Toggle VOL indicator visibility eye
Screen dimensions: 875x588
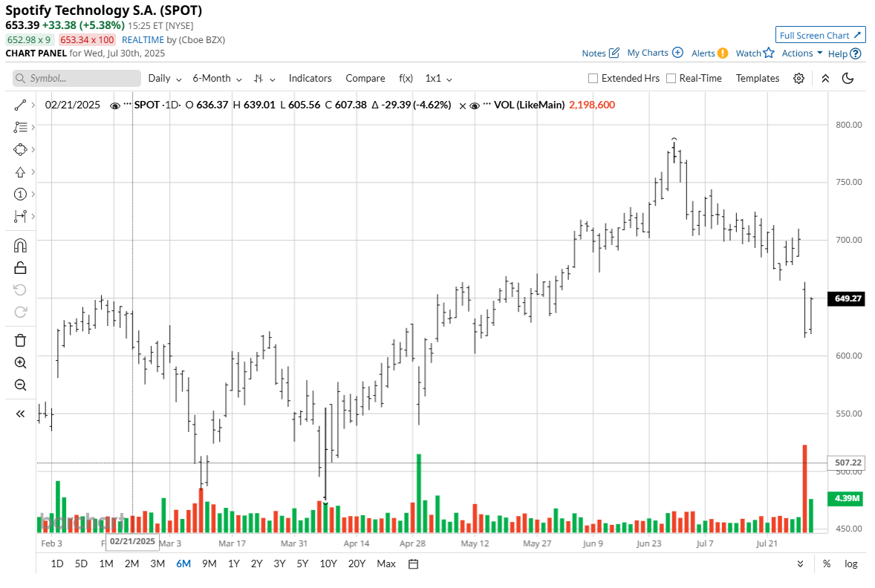[x=475, y=105]
